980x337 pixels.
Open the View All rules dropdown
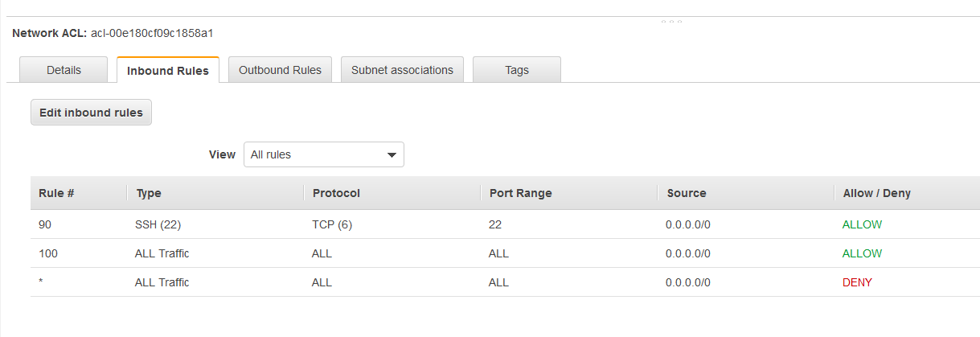coord(324,154)
